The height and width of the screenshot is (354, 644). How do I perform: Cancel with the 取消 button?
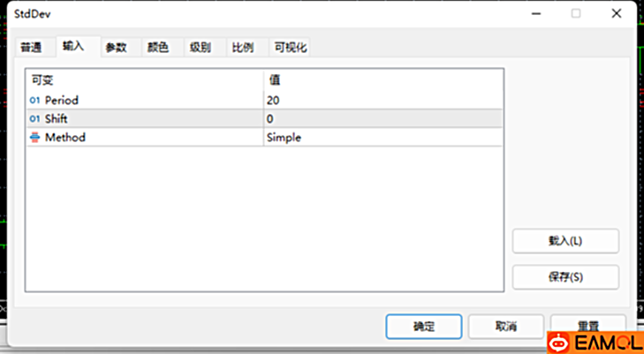[x=506, y=327]
